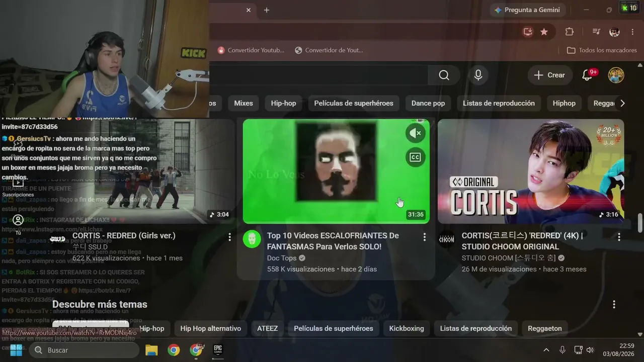Bookmark this page with the star icon
This screenshot has width=644, height=362.
click(x=544, y=32)
